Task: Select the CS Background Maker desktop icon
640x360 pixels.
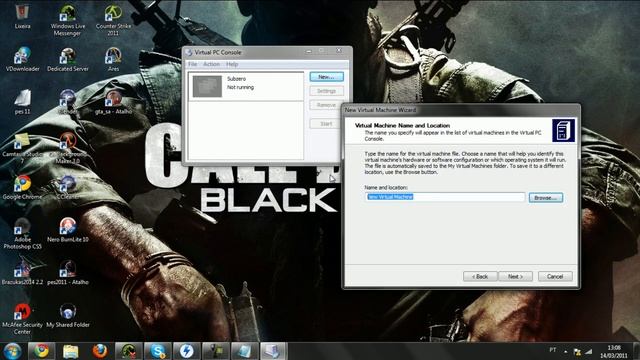Action: [x=68, y=148]
